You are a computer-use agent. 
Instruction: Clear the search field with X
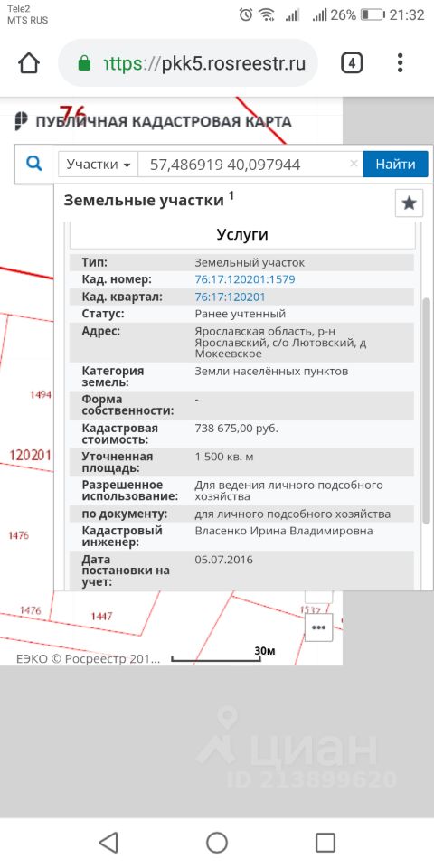point(354,164)
